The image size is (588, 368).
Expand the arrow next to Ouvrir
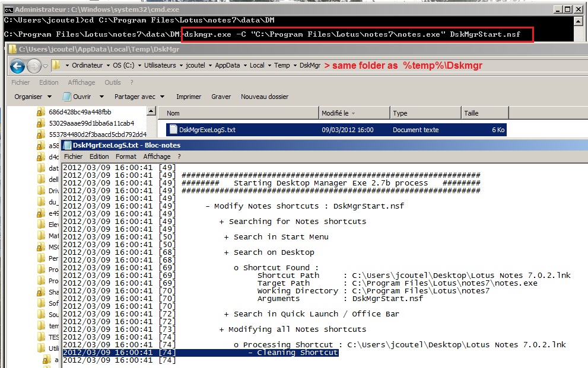tap(101, 97)
